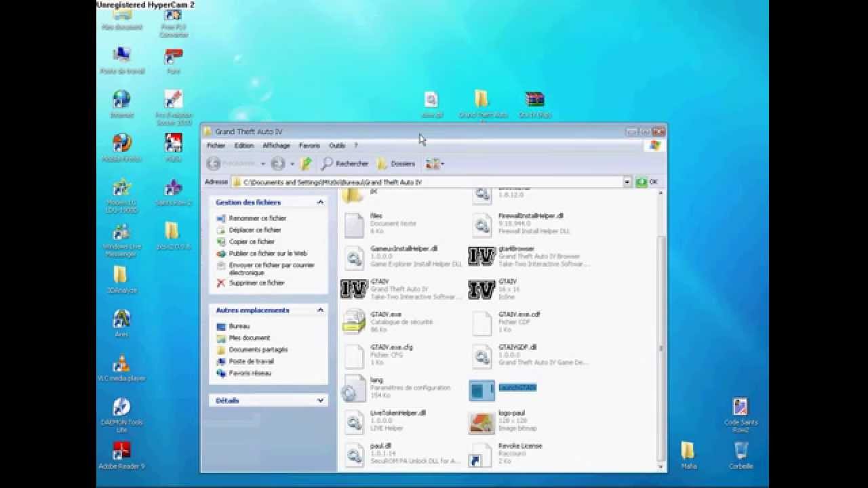Select the gta4Browser IV icon
Image resolution: width=868 pixels, height=488 pixels.
[481, 257]
